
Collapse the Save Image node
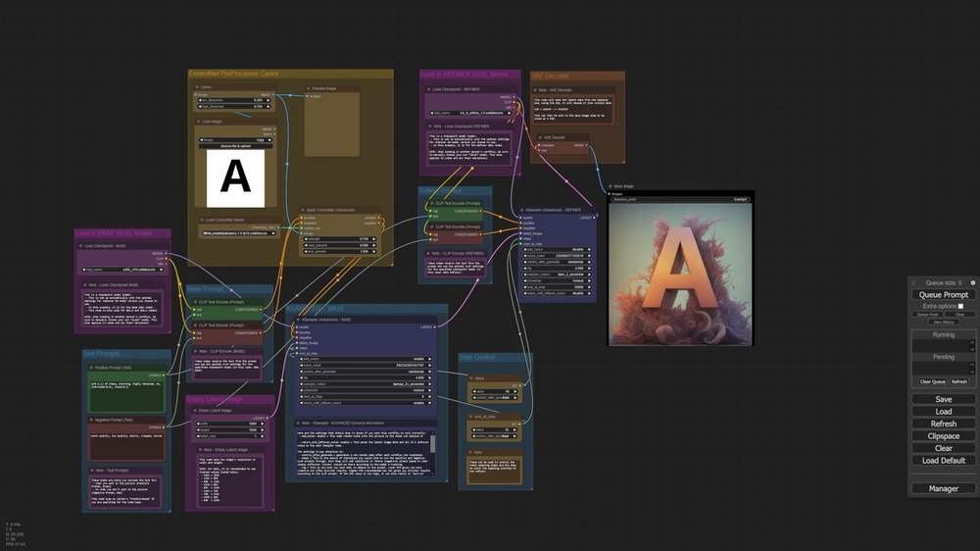tap(610, 185)
